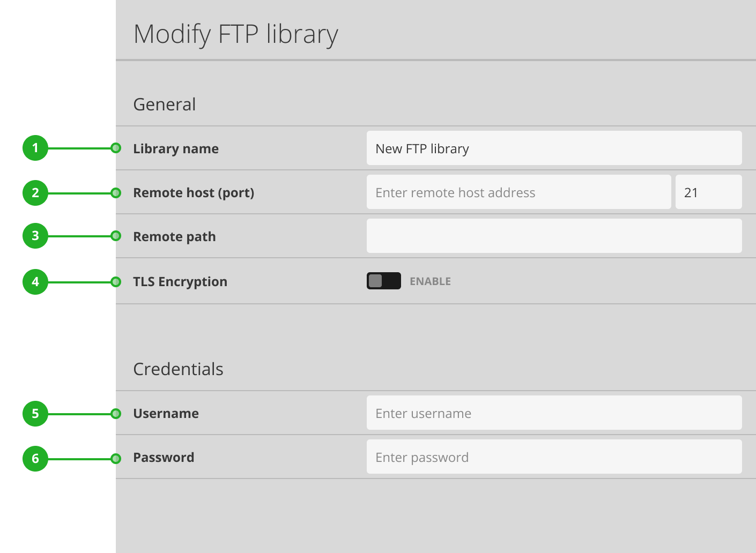Enable the TLS Encryption toggle

383,280
